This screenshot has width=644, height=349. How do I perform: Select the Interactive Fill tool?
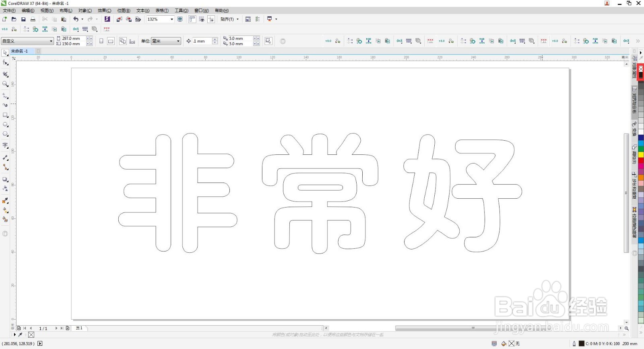(5, 210)
